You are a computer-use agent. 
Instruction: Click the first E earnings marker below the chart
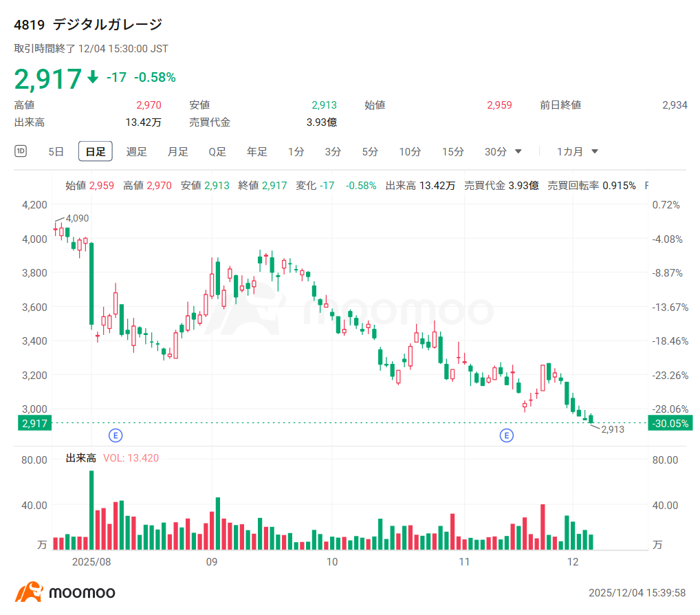[x=115, y=435]
